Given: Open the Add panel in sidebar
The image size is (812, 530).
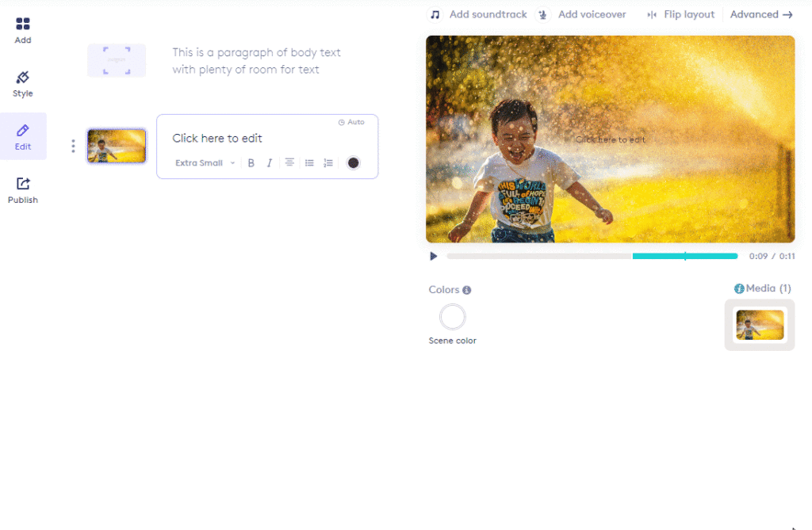Looking at the screenshot, I should 23,30.
